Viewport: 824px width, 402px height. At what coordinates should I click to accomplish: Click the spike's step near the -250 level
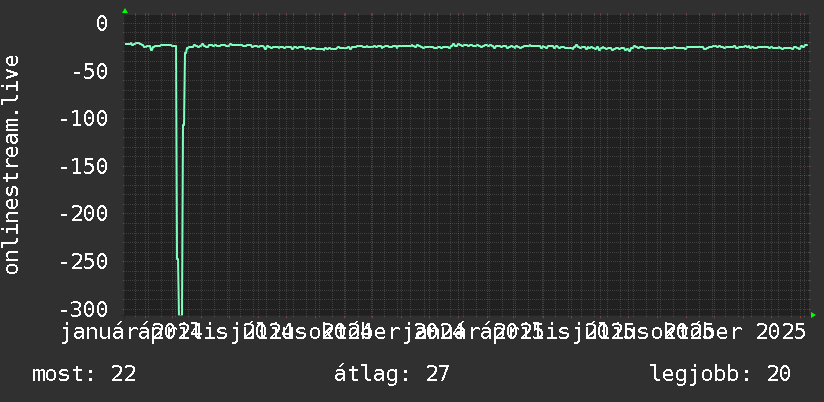[x=178, y=259]
